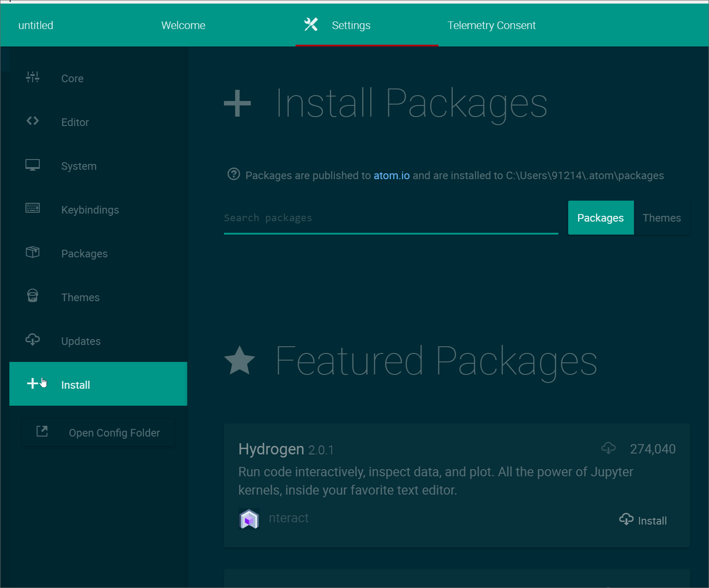Click the Hydrogen package description text

click(436, 481)
